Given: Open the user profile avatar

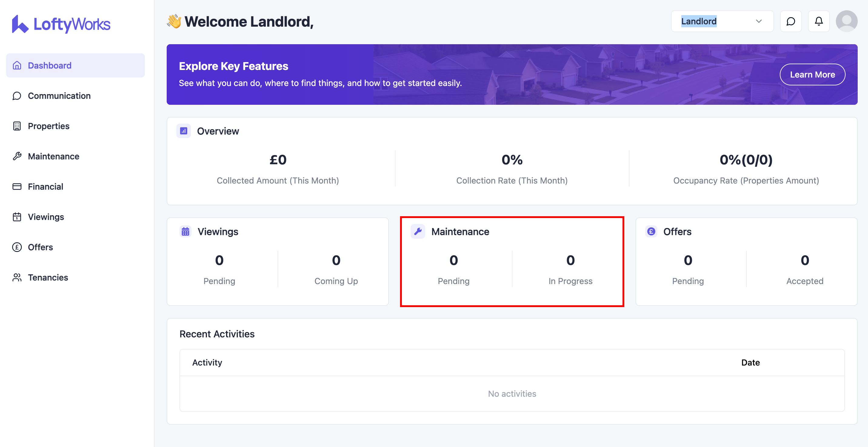Looking at the screenshot, I should [x=846, y=22].
